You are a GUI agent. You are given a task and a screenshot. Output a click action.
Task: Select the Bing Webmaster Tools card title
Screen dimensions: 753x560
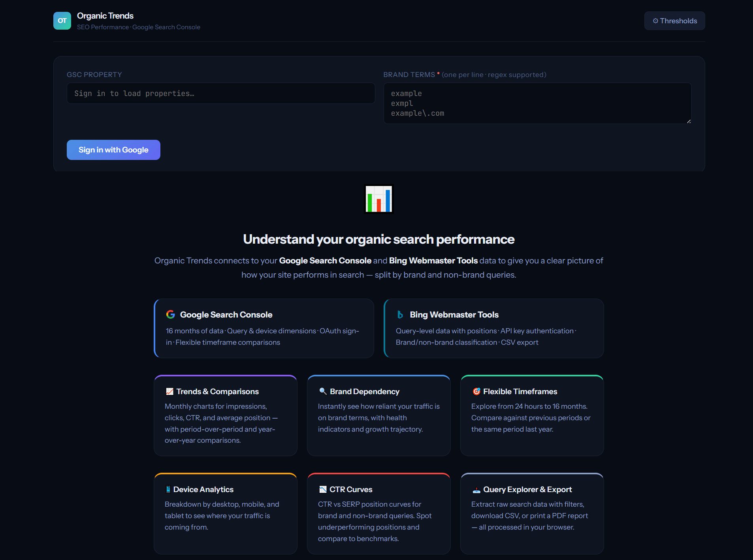click(454, 315)
